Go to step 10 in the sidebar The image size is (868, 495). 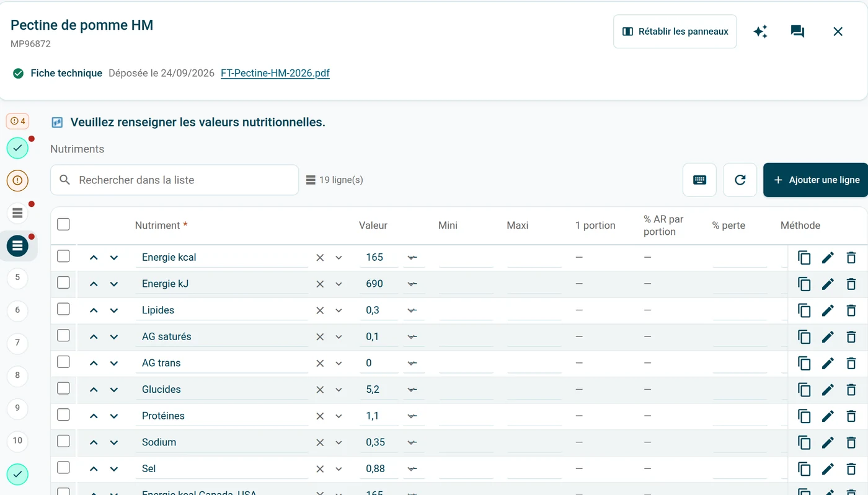click(17, 441)
